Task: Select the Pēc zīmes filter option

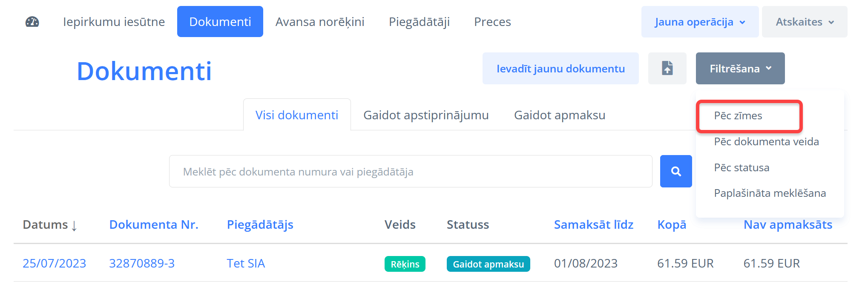Action: (738, 116)
